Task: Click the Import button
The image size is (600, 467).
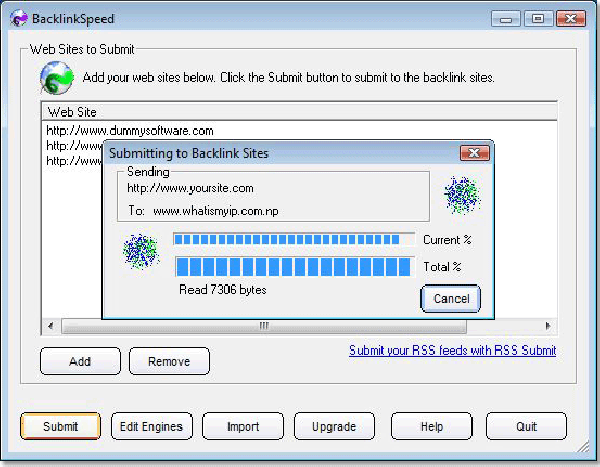Action: pyautogui.click(x=243, y=426)
